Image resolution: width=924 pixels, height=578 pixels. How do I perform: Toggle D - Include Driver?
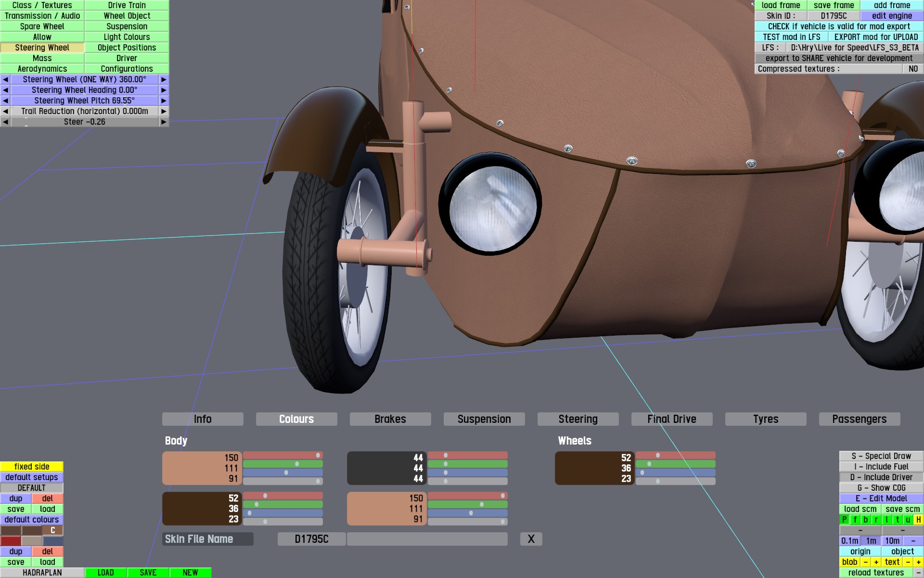[881, 477]
